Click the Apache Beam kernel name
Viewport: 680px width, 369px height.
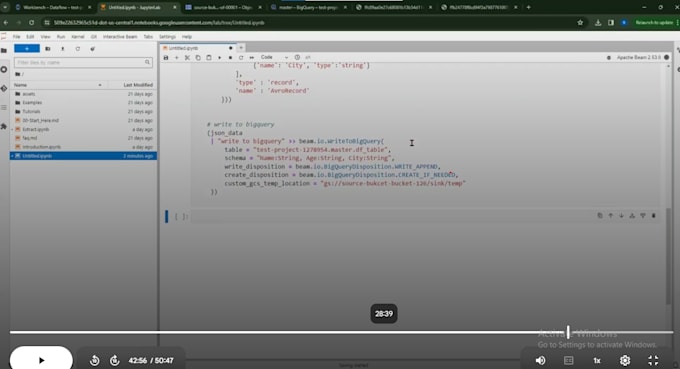click(638, 57)
